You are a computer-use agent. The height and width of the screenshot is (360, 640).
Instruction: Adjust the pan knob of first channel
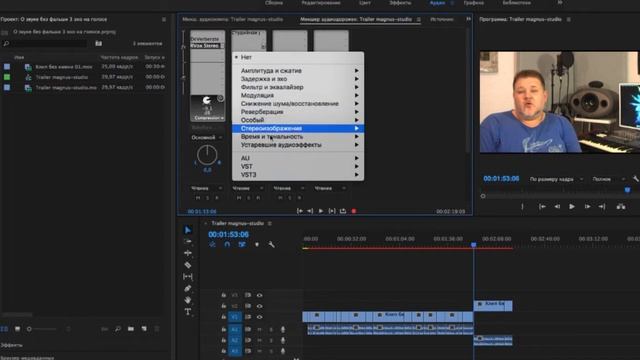[x=207, y=155]
